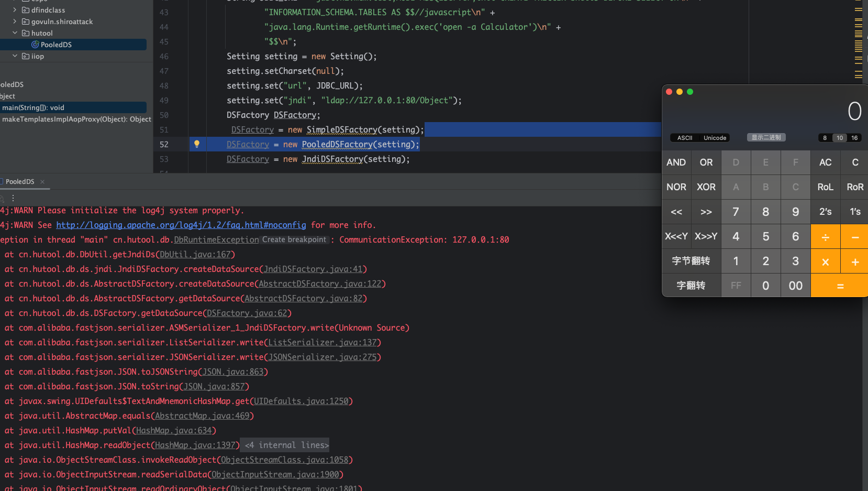
Task: Open the JSONSerializer.java:275 stack trace link
Action: [x=322, y=357]
